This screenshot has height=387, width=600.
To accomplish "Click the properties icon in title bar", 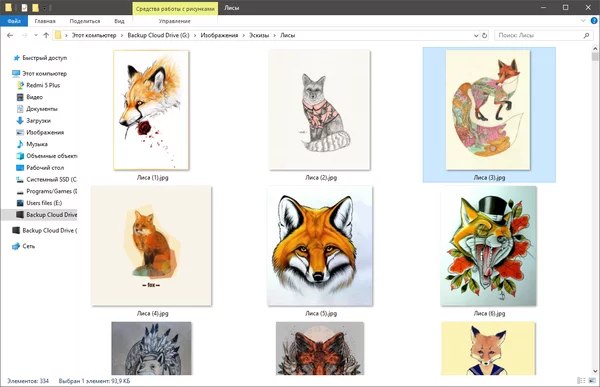I will point(24,7).
